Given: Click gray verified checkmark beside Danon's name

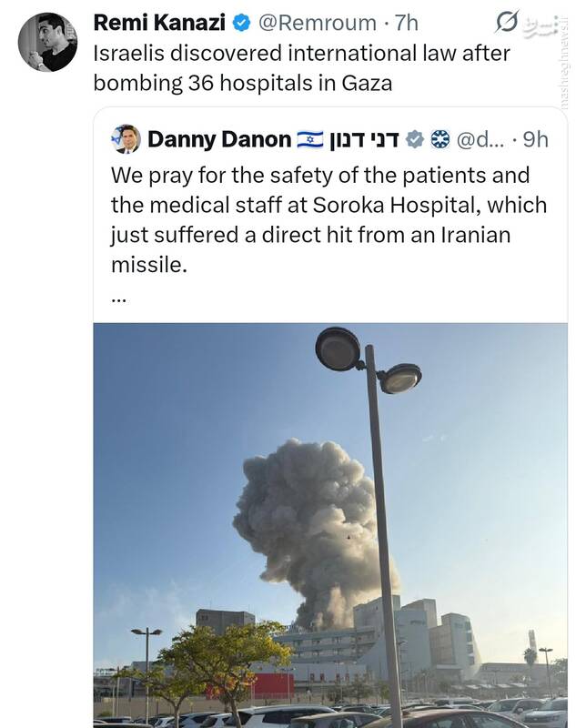Looking at the screenshot, I should pos(415,139).
